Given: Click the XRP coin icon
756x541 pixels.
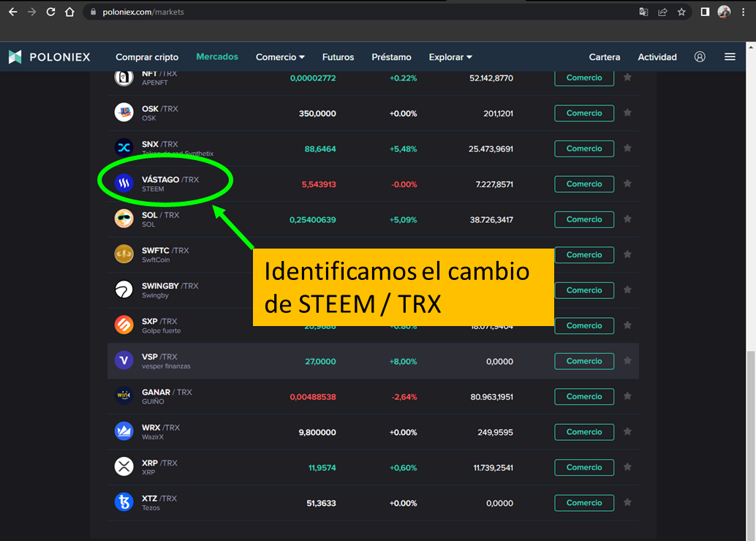Looking at the screenshot, I should pos(124,466).
